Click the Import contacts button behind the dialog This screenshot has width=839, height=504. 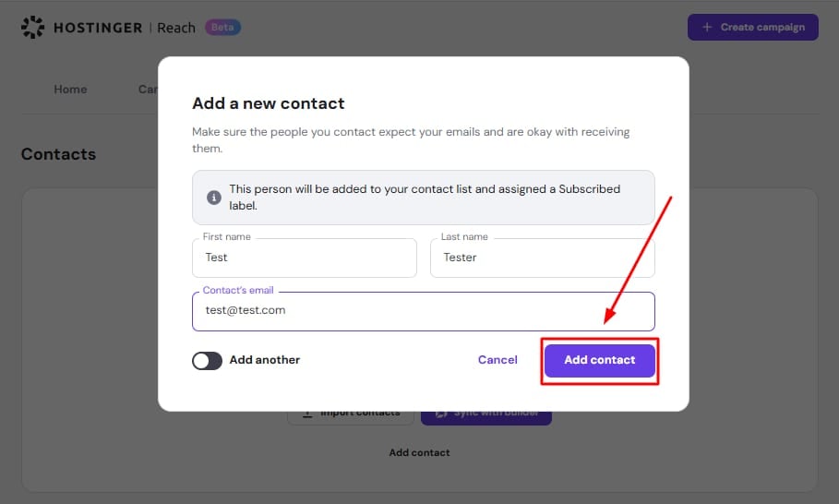click(351, 414)
